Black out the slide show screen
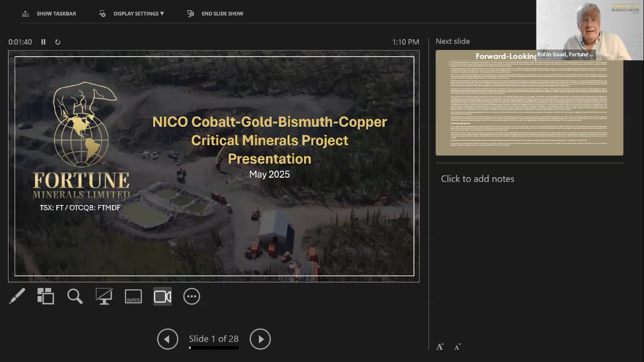Screen dimensions: 644x362 [x=104, y=296]
